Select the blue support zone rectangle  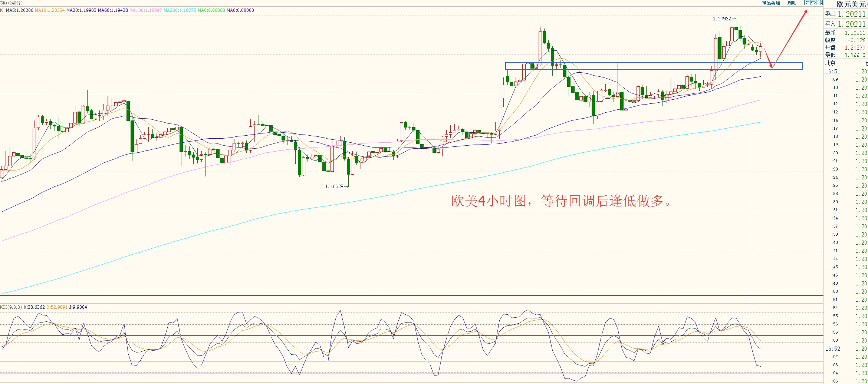[x=654, y=63]
